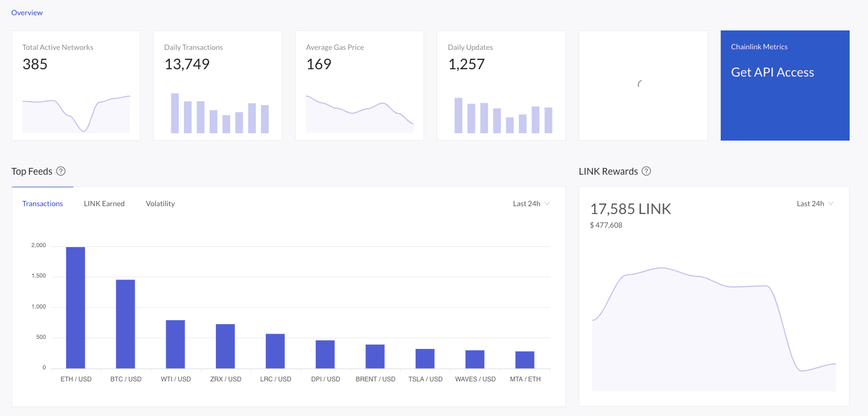Click the 'LINK Rewards' section heading

609,172
